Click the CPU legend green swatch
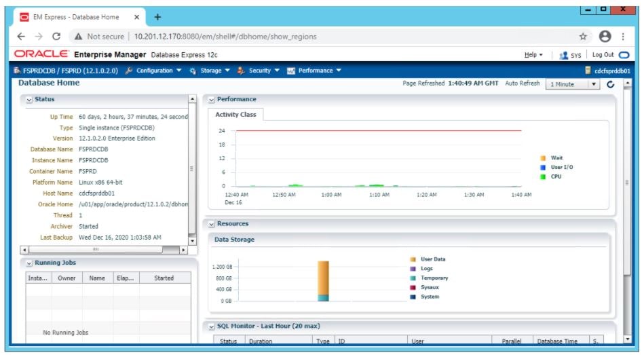Image resolution: width=644 pixels, height=355 pixels. point(543,177)
